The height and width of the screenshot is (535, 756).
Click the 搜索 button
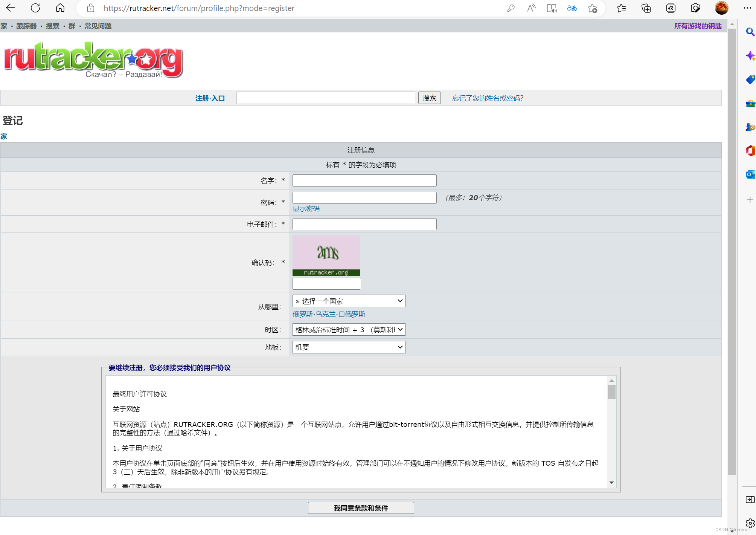[x=429, y=98]
